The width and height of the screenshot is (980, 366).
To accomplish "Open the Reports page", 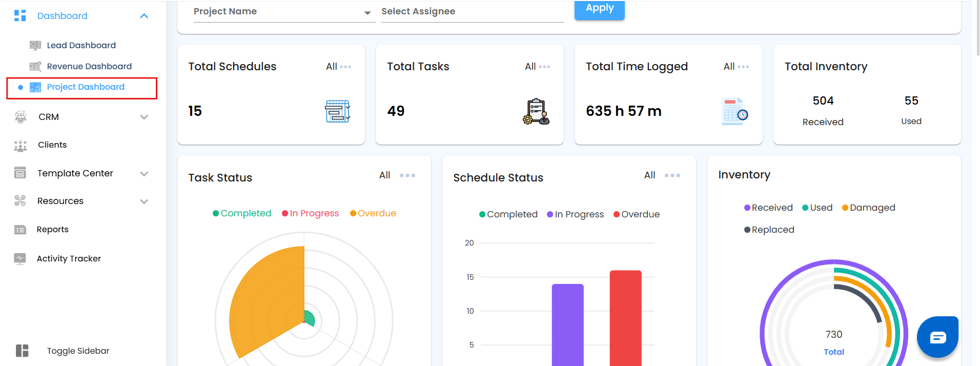I will (x=52, y=229).
